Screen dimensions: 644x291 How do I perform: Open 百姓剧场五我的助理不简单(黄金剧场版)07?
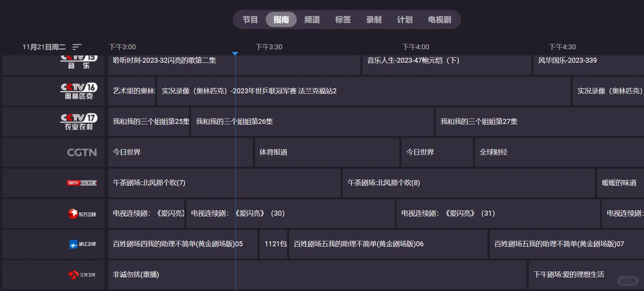tap(567, 244)
